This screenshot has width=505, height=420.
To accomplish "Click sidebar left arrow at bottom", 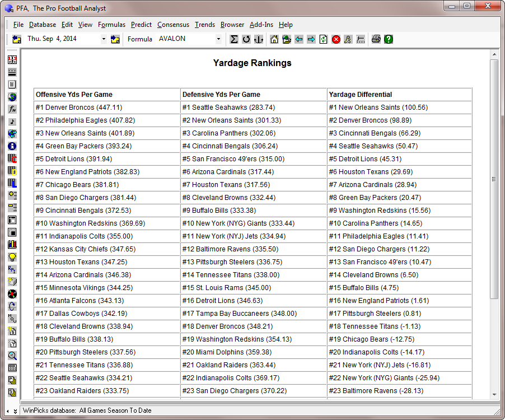I will coord(8,411).
